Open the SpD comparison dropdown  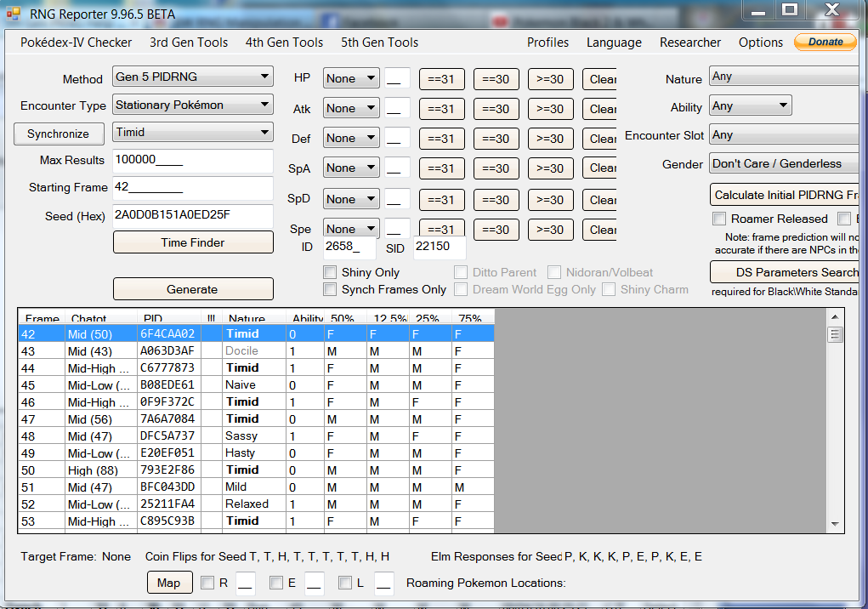pyautogui.click(x=351, y=199)
